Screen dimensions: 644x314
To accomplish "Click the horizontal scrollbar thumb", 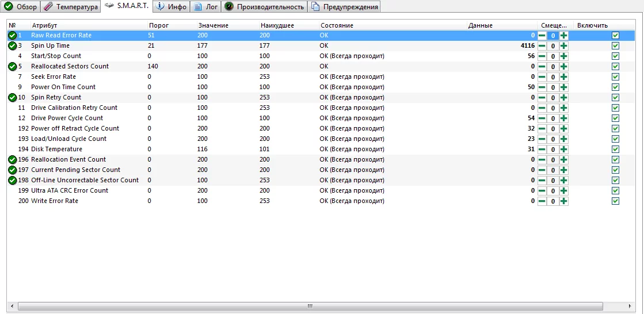I will coord(310,306).
